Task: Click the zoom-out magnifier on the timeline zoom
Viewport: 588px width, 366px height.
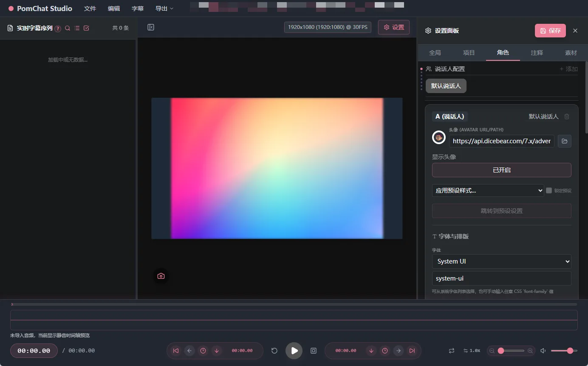Action: [x=492, y=351]
